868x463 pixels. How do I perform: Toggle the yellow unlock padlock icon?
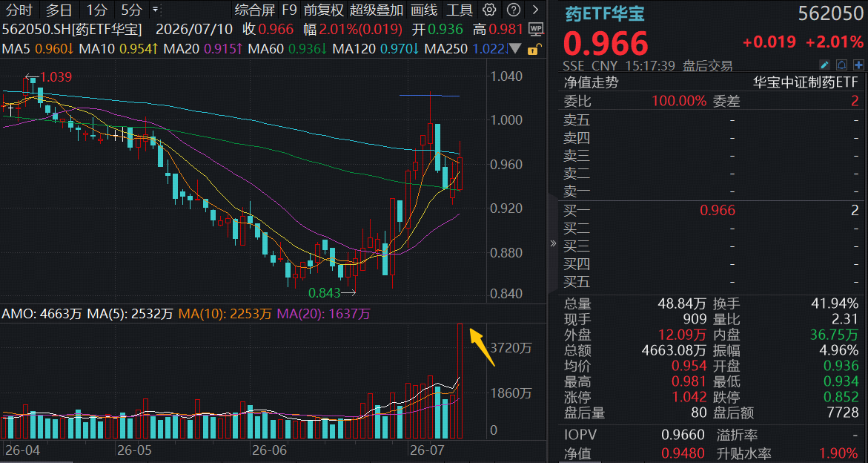click(x=533, y=49)
